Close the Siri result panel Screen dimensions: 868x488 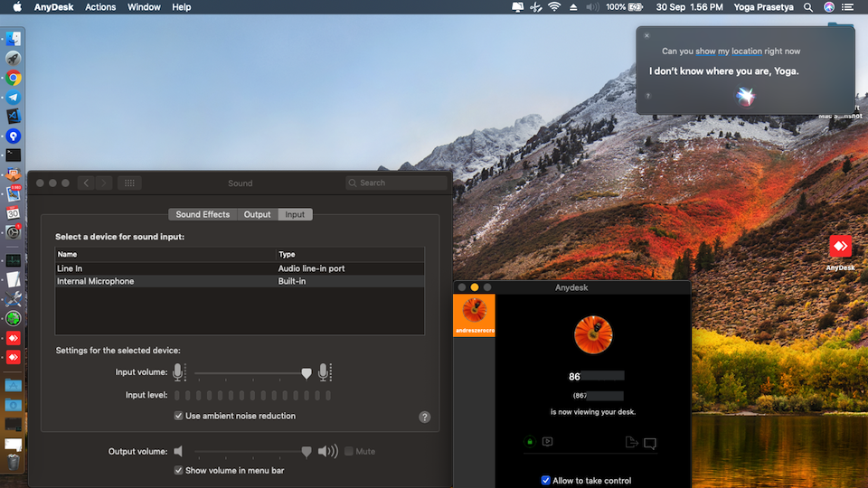[646, 35]
